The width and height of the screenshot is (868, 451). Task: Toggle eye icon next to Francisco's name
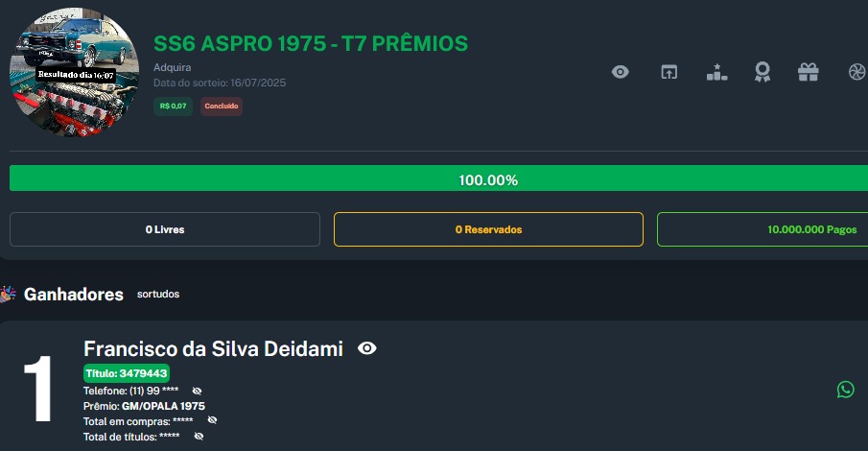[x=366, y=348]
